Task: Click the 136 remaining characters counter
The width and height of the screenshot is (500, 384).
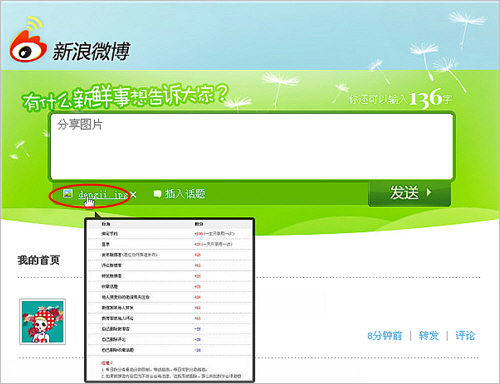Action: pyautogui.click(x=425, y=99)
